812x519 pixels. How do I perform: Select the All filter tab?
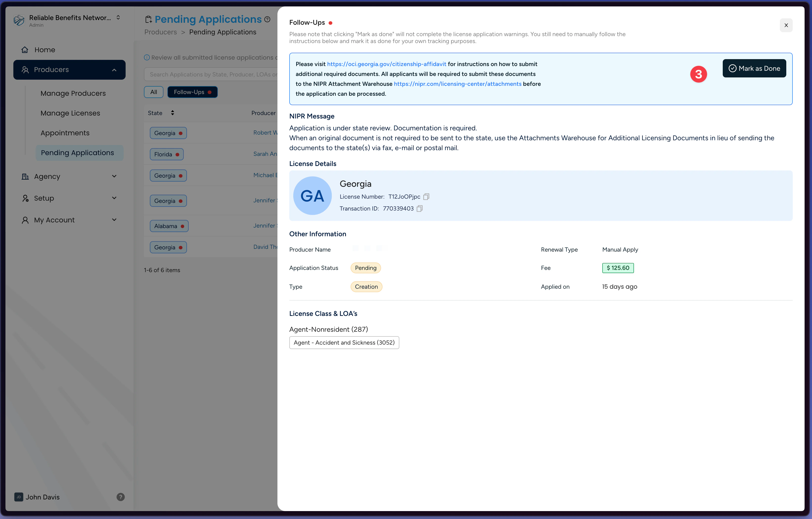tap(154, 92)
